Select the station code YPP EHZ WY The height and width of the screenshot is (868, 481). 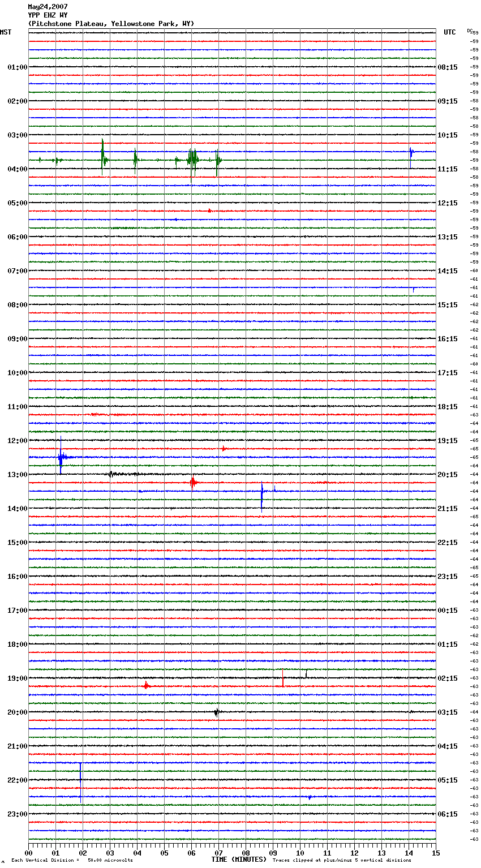pyautogui.click(x=48, y=15)
